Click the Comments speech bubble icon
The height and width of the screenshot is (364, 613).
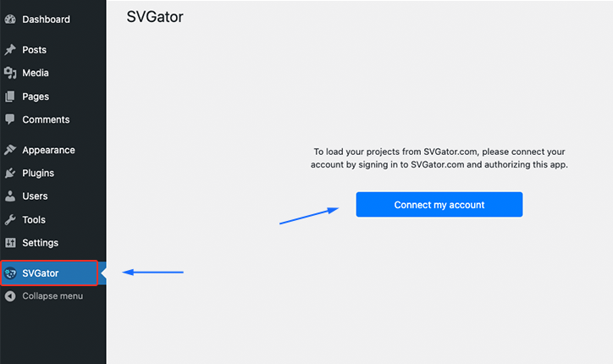[x=10, y=119]
